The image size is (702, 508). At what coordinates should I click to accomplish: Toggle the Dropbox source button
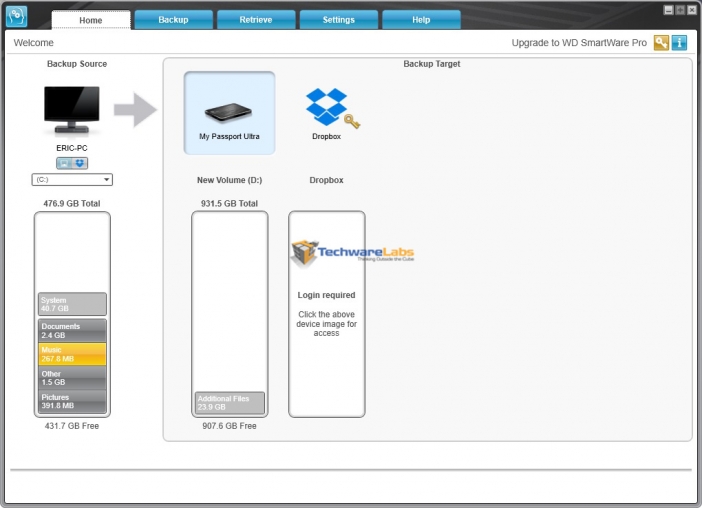tap(80, 163)
